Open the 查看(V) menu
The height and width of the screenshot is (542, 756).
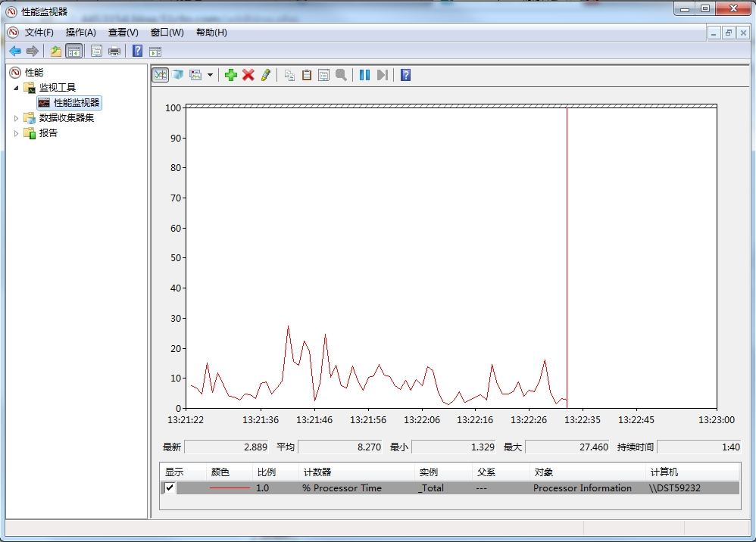tap(123, 33)
